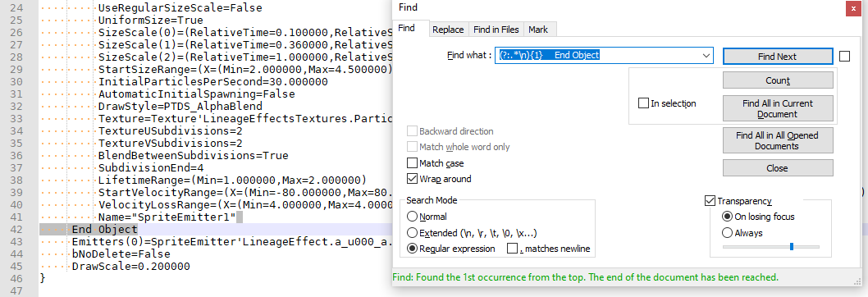Click the 'SizeScale(0)=(RelativeTime=0.100000' line

245,33
